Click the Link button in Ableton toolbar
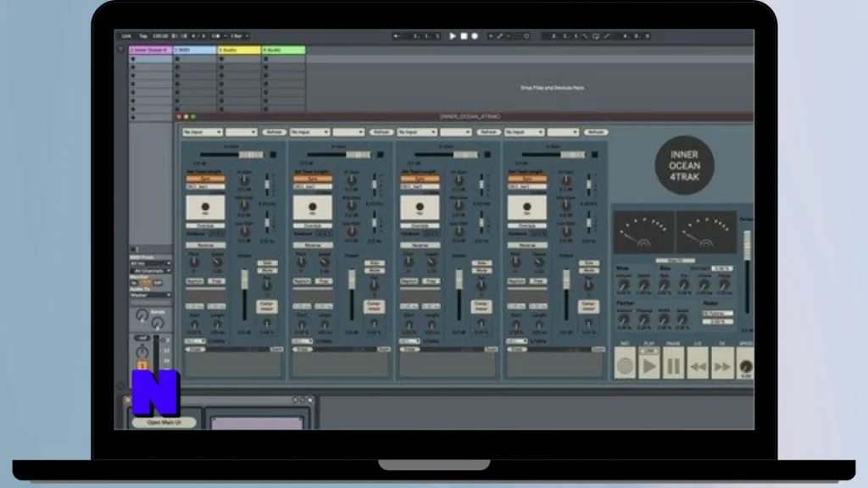Image resolution: width=868 pixels, height=488 pixels. (x=126, y=36)
